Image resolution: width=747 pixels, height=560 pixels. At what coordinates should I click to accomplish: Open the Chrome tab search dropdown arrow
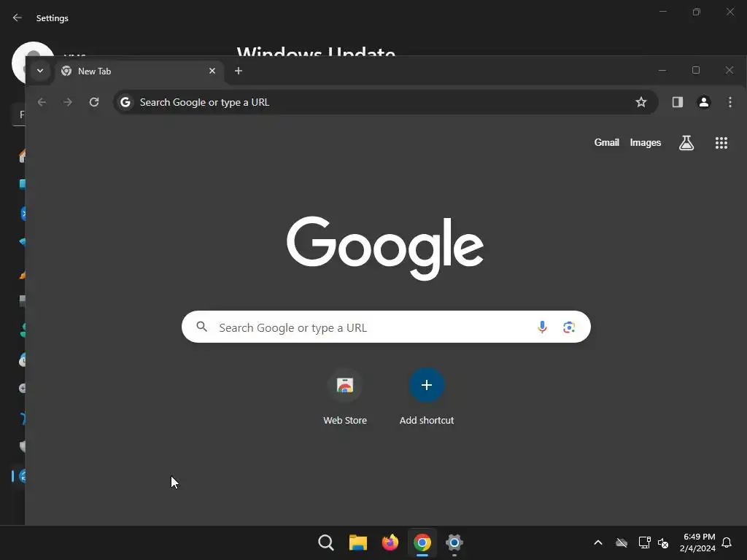coord(40,71)
